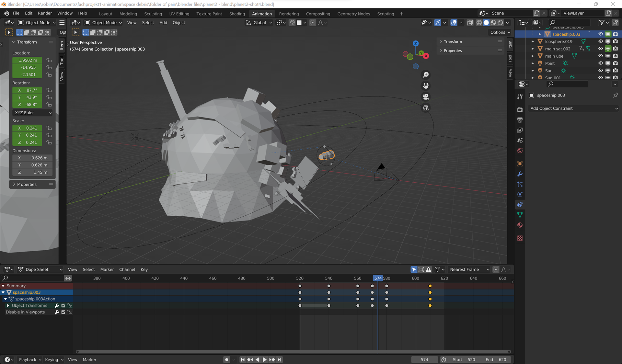Open the Add Object Constraint dropdown

(574, 108)
